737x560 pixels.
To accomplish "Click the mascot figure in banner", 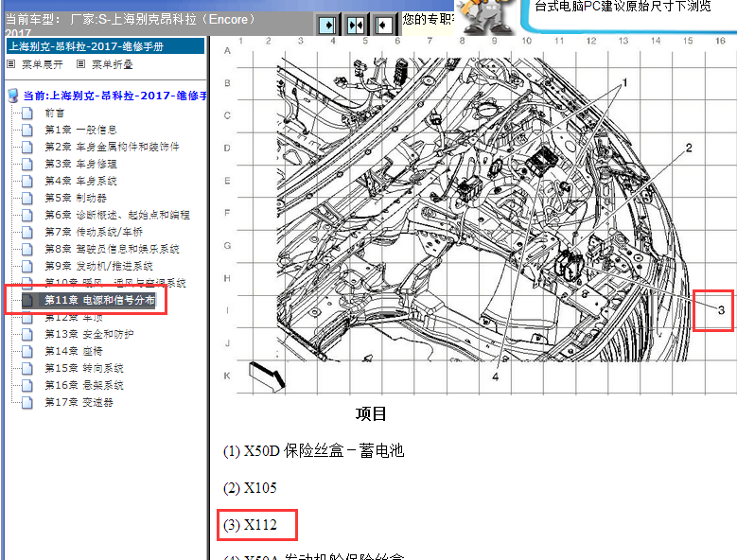I will (487, 16).
